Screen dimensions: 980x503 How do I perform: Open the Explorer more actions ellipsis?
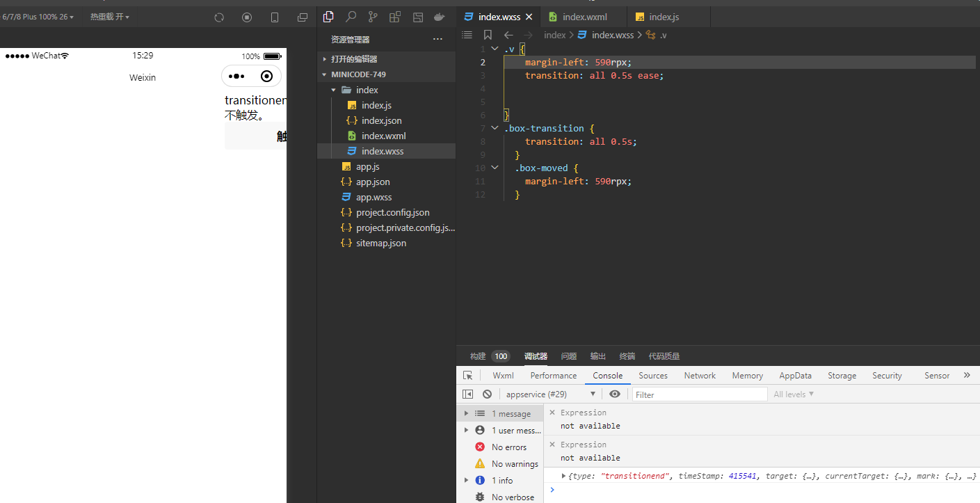coord(437,40)
